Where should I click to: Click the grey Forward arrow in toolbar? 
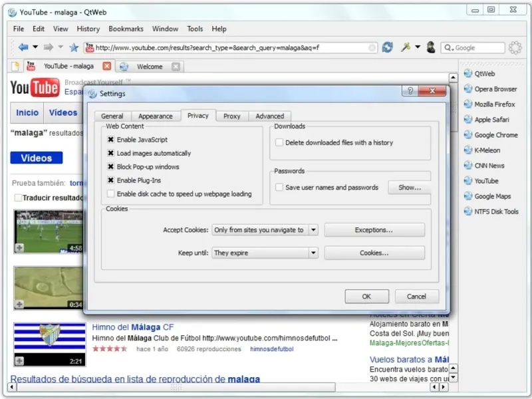click(49, 47)
